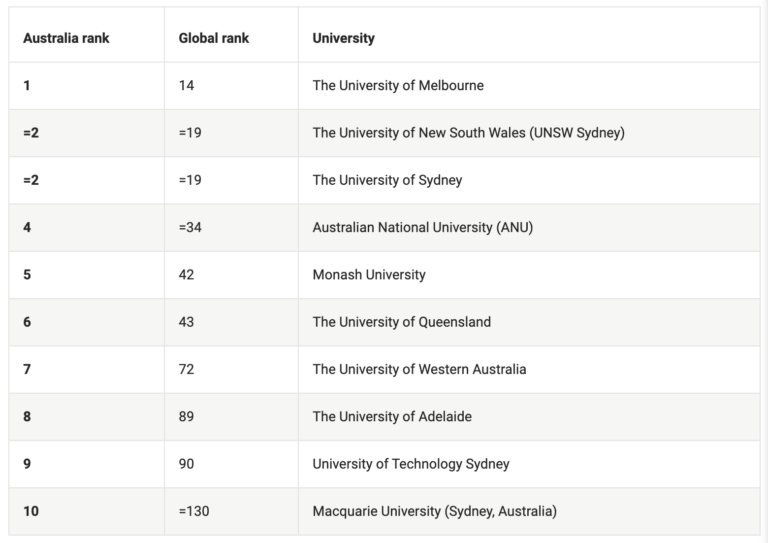Click global rank 72 value
Image resolution: width=768 pixels, height=543 pixels.
(187, 370)
